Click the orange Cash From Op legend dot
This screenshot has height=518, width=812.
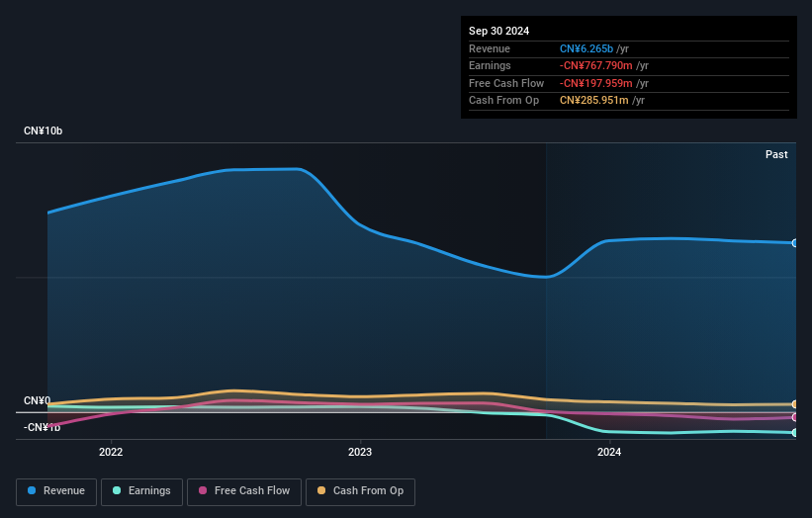coord(321,490)
